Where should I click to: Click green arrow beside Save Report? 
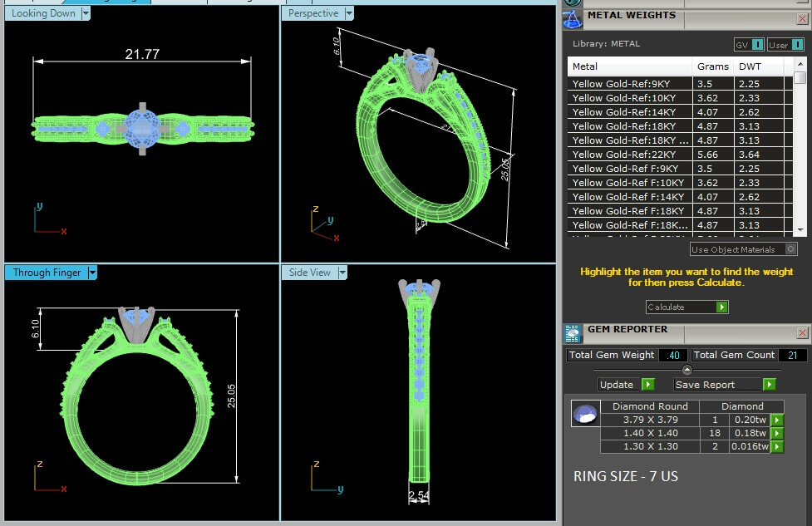point(770,385)
